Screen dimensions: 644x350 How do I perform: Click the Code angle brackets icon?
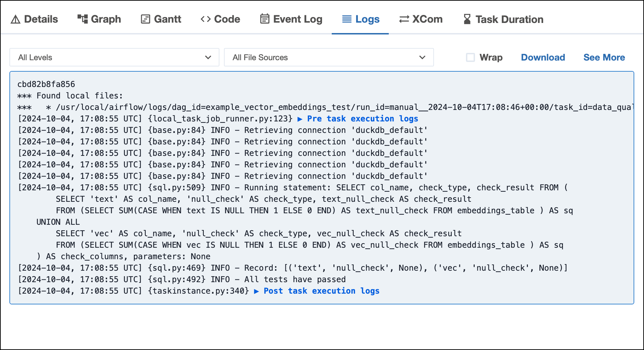click(x=206, y=19)
